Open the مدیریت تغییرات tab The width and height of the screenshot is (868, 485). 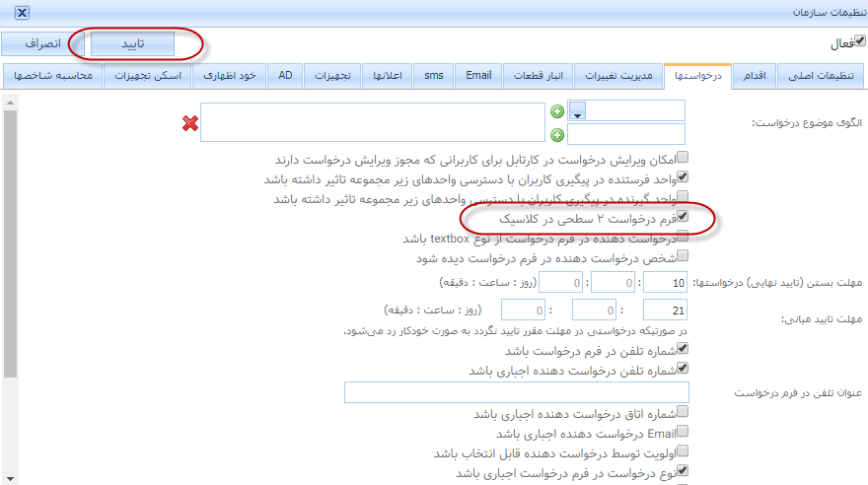click(618, 75)
